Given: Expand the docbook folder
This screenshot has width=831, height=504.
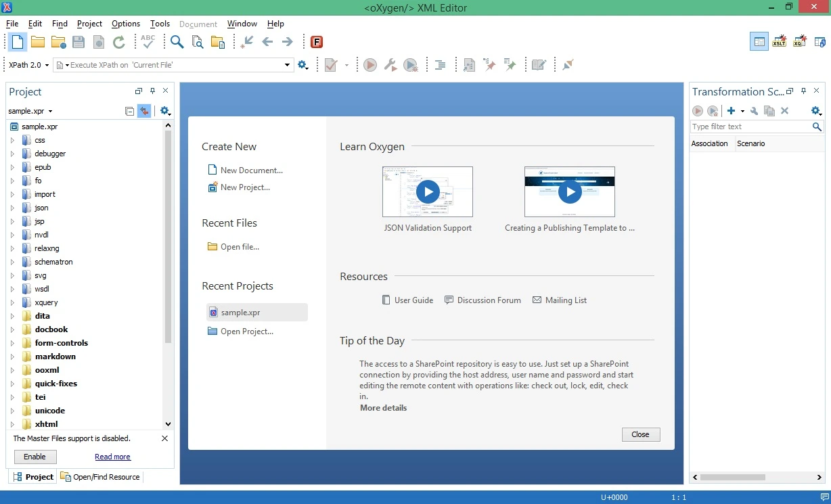Looking at the screenshot, I should tap(12, 329).
